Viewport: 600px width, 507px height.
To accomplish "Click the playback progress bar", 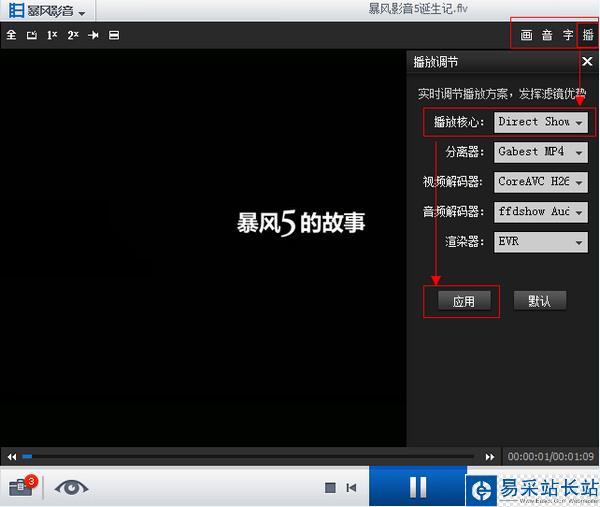I will [x=248, y=456].
